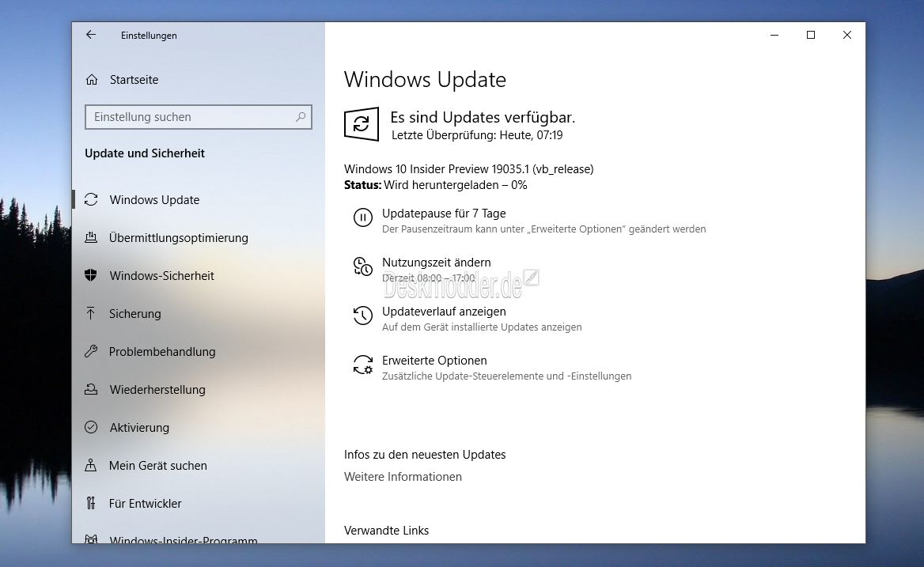The height and width of the screenshot is (567, 924).
Task: Click the Insider Preview 19035.1 update name
Action: pyautogui.click(x=469, y=169)
